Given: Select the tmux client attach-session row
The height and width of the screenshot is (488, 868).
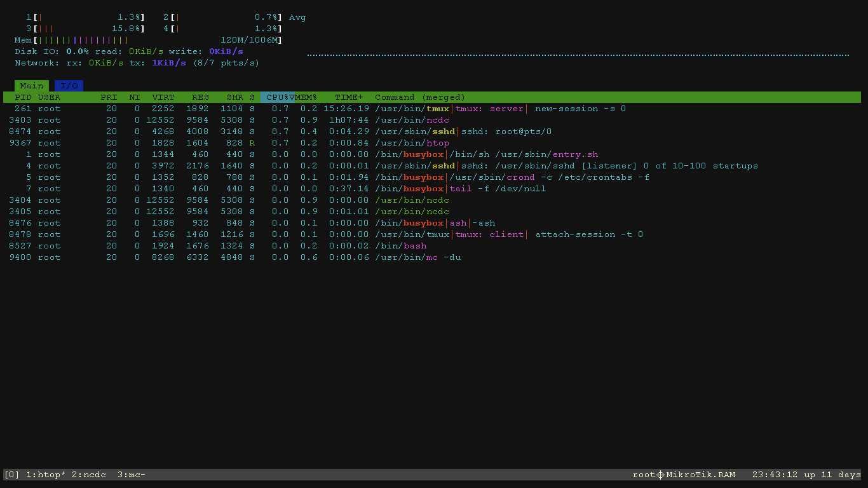Looking at the screenshot, I should click(432, 234).
